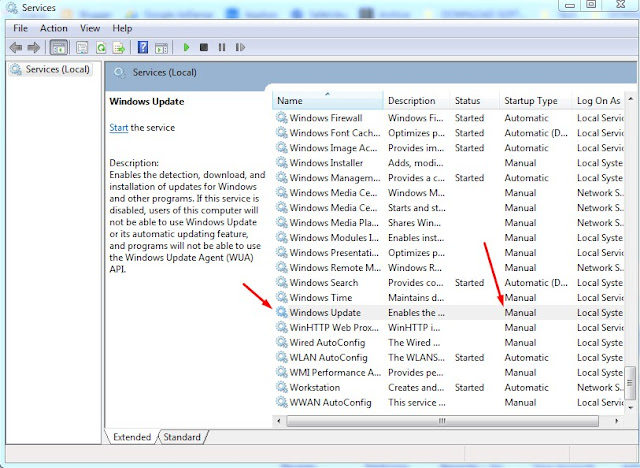
Task: Open the Action menu
Action: (x=53, y=28)
